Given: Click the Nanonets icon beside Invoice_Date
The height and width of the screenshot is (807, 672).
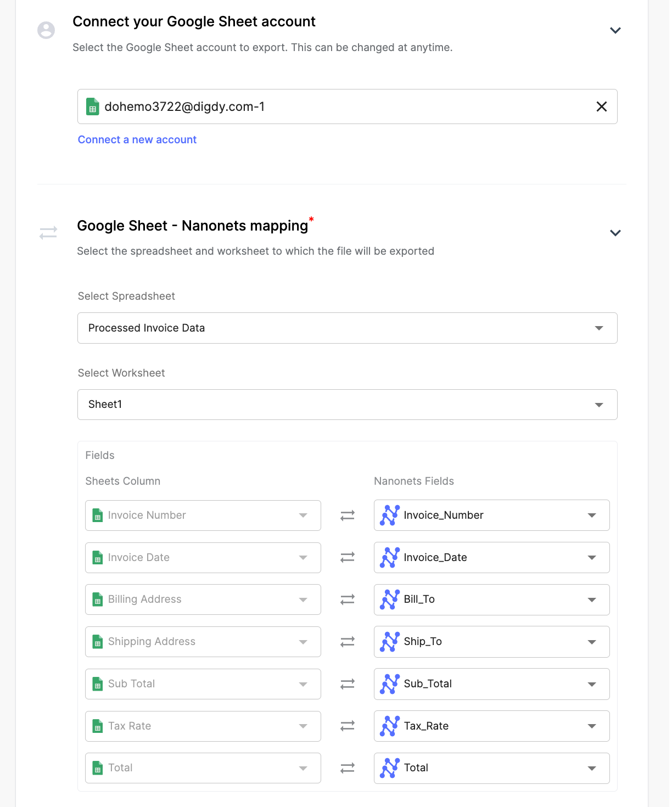Looking at the screenshot, I should pos(390,557).
